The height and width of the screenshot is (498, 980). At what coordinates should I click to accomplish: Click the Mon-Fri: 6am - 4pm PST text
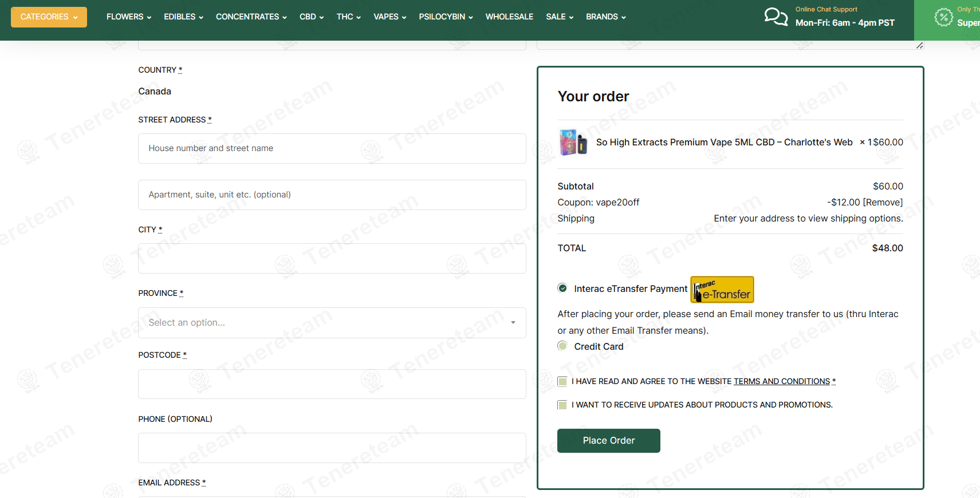pos(845,23)
